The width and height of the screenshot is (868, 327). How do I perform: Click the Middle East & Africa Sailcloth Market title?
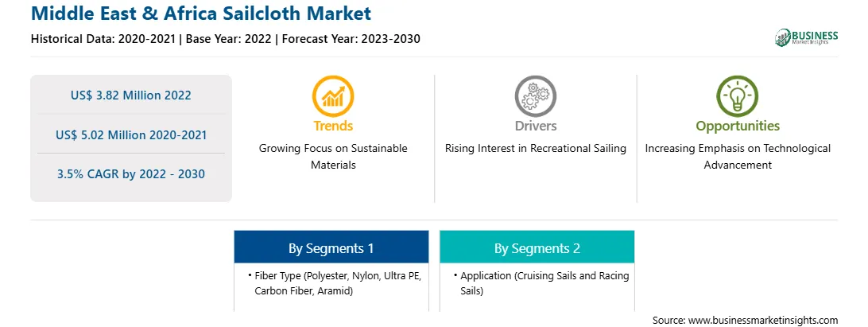click(201, 13)
